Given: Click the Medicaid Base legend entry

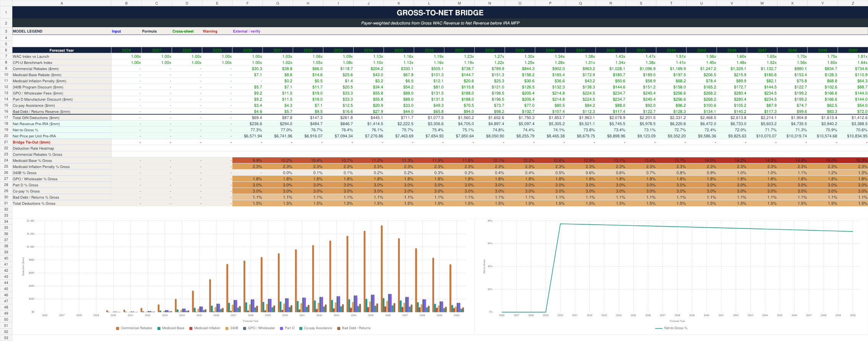Looking at the screenshot, I should pyautogui.click(x=171, y=328).
